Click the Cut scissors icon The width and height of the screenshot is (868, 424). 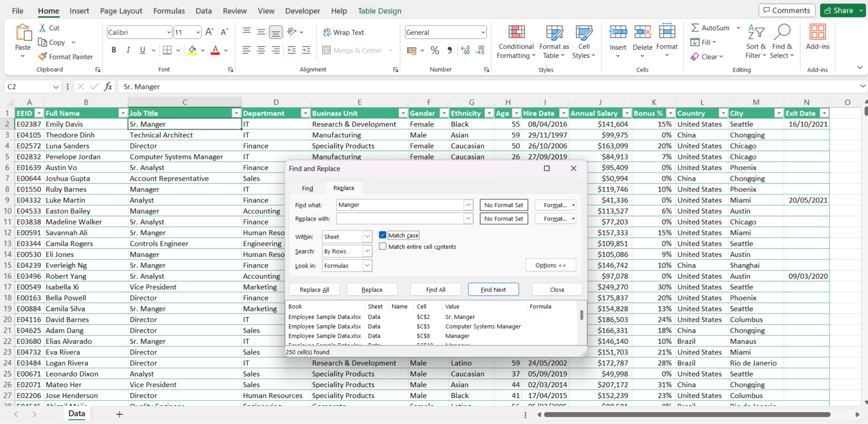click(x=43, y=28)
